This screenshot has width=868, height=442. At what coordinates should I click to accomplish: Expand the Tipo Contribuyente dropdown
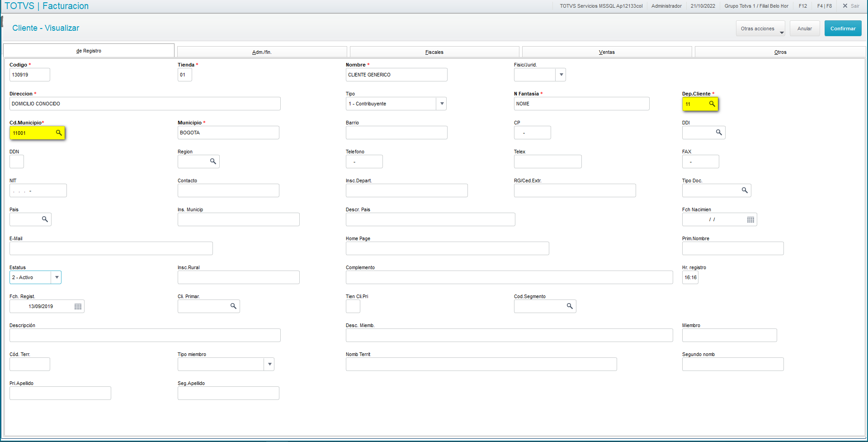click(442, 104)
